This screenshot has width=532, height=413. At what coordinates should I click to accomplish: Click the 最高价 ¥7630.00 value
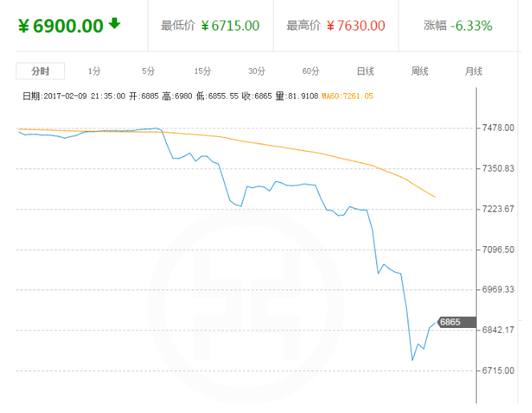coord(355,26)
